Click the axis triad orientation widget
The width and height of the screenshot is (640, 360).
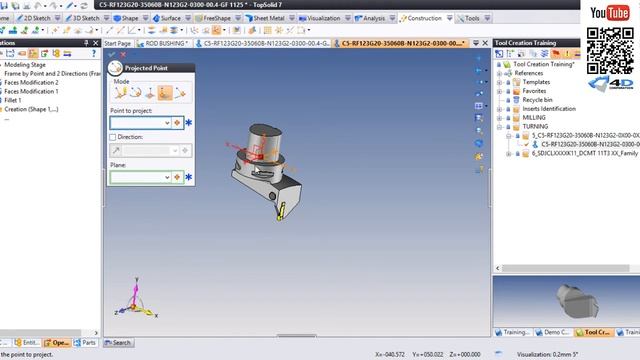point(136,298)
